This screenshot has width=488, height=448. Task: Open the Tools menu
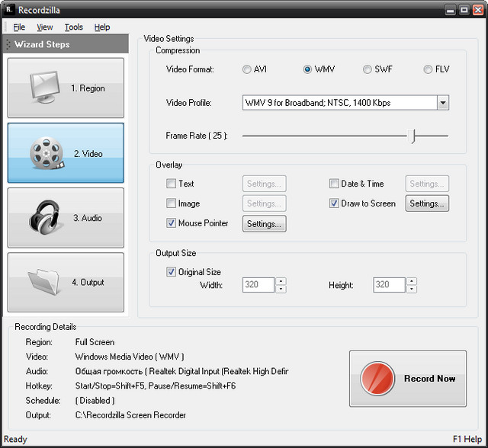[74, 27]
